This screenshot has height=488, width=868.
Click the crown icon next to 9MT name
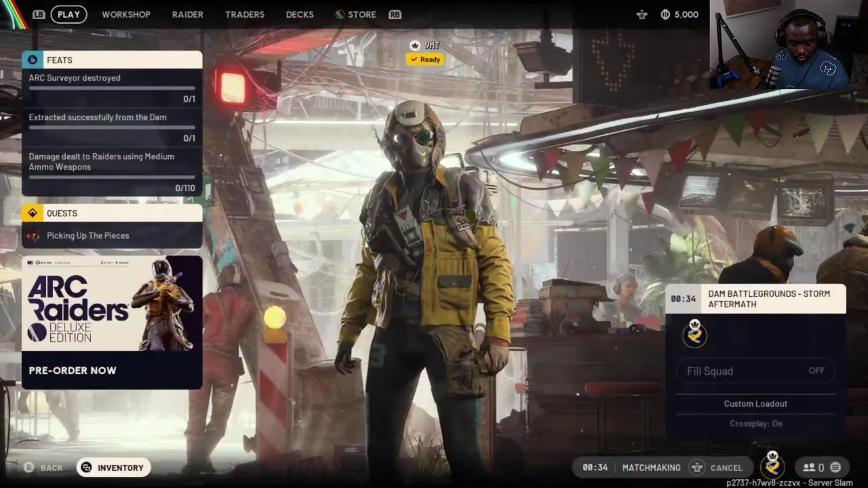pyautogui.click(x=415, y=45)
